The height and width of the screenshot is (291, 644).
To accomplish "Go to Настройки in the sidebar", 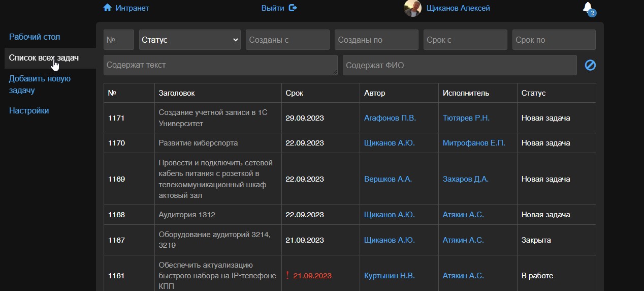I will [29, 110].
